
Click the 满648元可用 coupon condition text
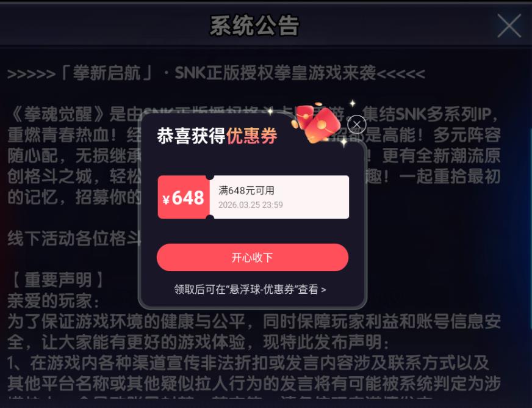[246, 191]
